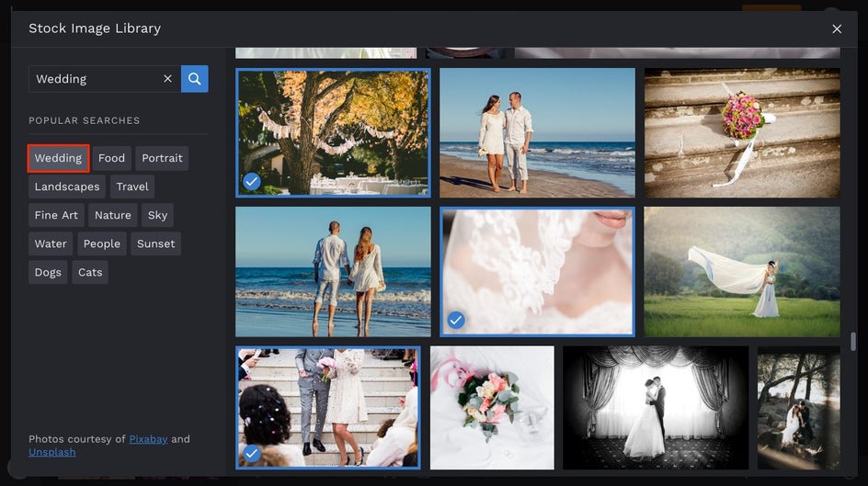Select couple sitting under trees photo
The width and height of the screenshot is (868, 486).
pos(798,408)
